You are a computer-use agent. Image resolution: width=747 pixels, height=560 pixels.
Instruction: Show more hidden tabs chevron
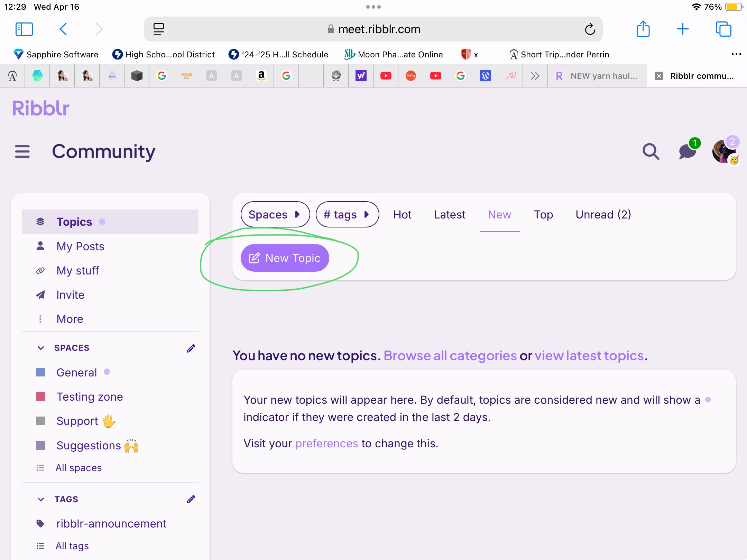(x=535, y=76)
